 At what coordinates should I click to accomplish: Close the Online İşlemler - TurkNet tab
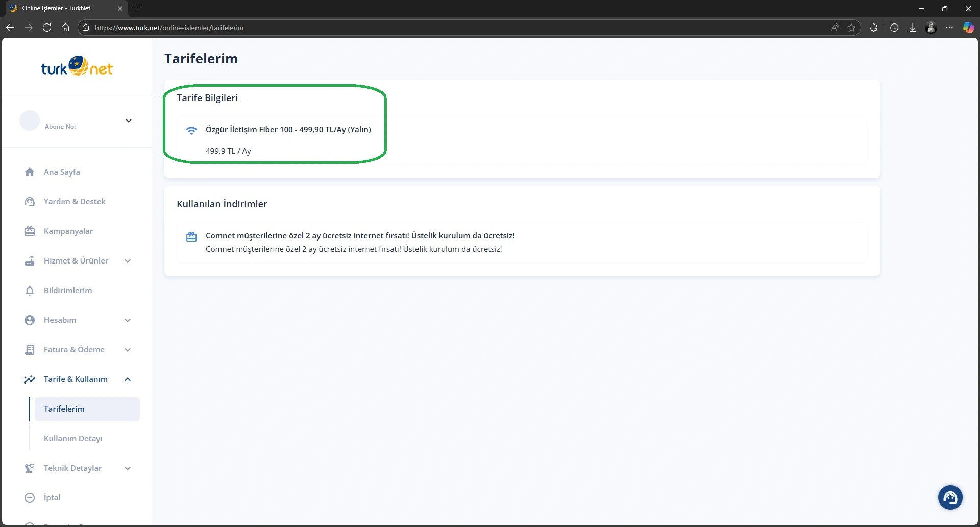(120, 8)
